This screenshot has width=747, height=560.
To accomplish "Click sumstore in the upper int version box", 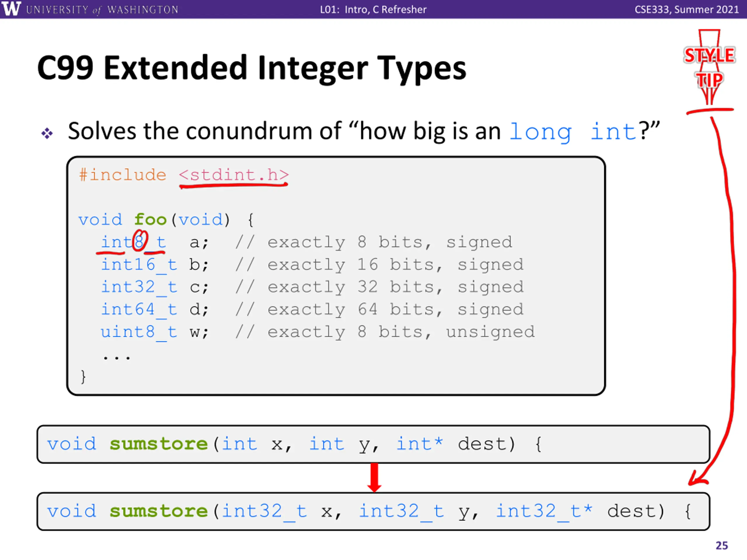I will [159, 444].
